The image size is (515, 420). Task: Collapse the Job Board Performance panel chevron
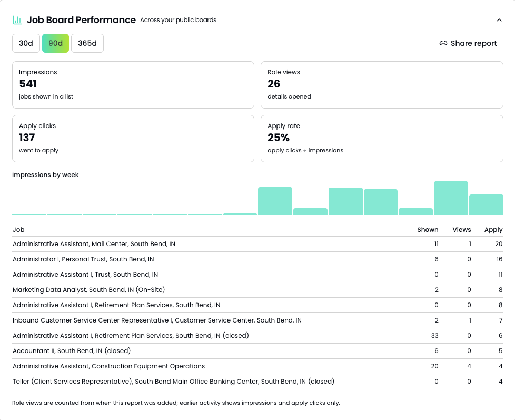click(x=499, y=20)
